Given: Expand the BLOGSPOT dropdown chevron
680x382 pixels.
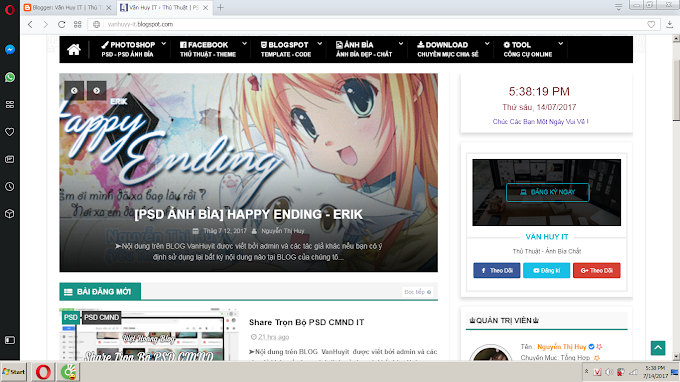Looking at the screenshot, I should tap(320, 44).
